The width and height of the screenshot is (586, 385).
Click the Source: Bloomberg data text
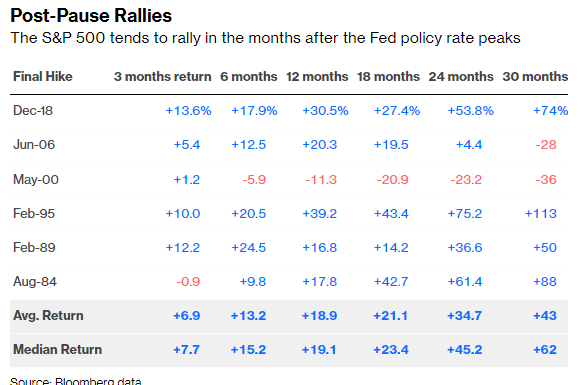point(76,381)
